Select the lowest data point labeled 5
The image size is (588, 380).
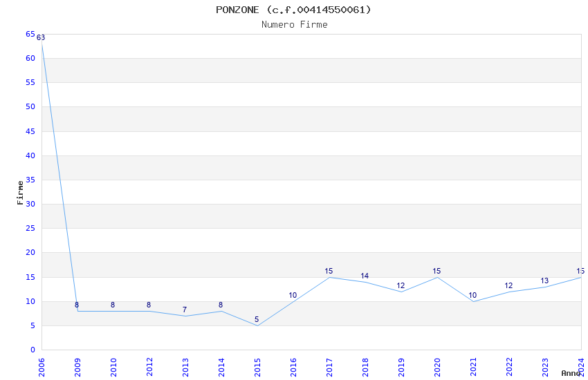pos(257,319)
